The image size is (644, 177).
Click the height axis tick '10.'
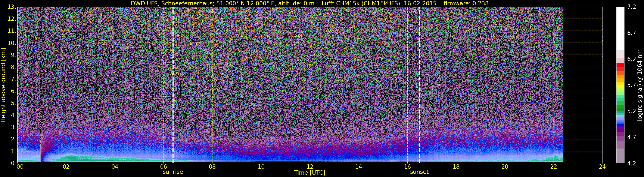[x=11, y=43]
